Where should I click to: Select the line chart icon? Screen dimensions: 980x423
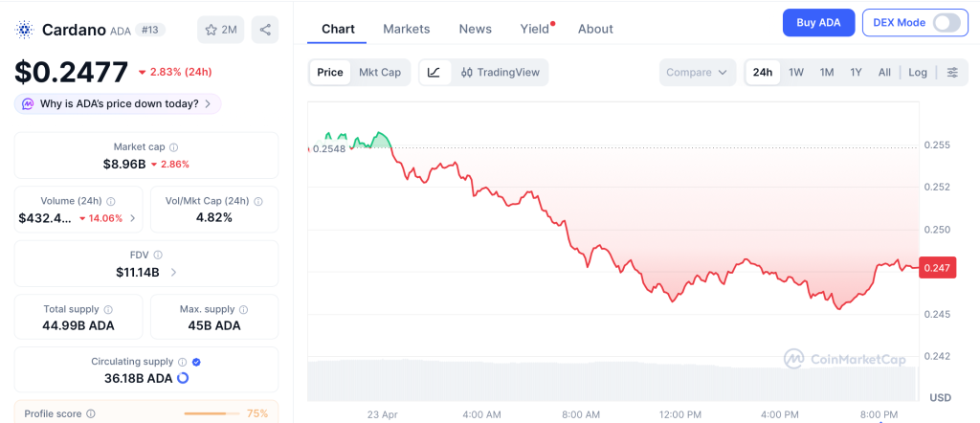434,72
